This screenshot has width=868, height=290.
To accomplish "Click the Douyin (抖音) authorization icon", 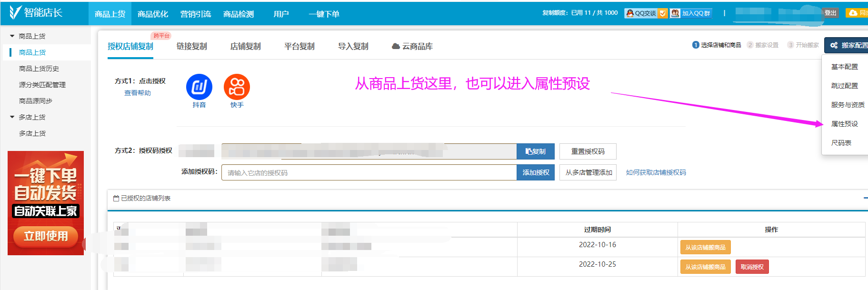I will point(199,87).
